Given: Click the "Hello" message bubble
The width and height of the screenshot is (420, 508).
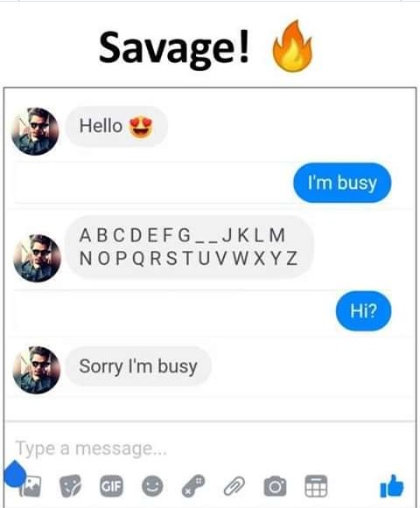Looking at the screenshot, I should click(116, 126).
